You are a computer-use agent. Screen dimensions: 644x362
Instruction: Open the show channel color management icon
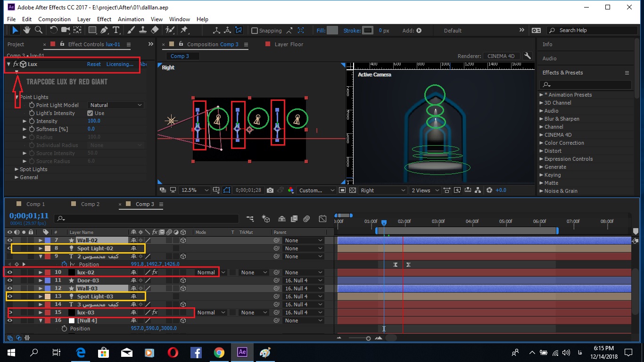290,190
